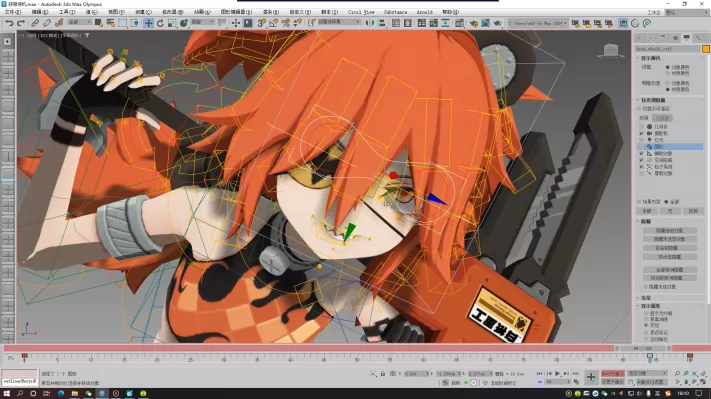The image size is (711, 399).
Task: Switch to the Utilities hammer panel tab
Action: click(x=699, y=38)
